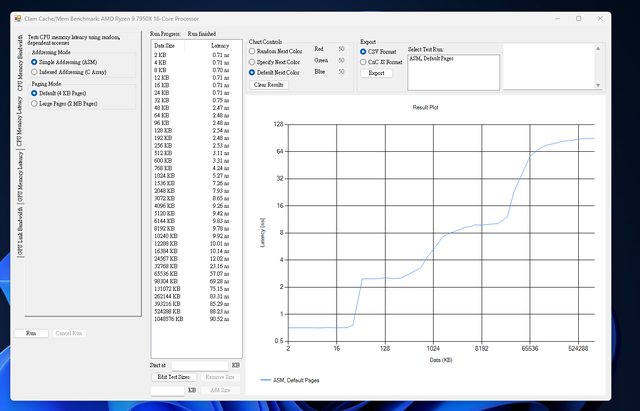Click the Export button
This screenshot has height=411, width=640.
(376, 73)
